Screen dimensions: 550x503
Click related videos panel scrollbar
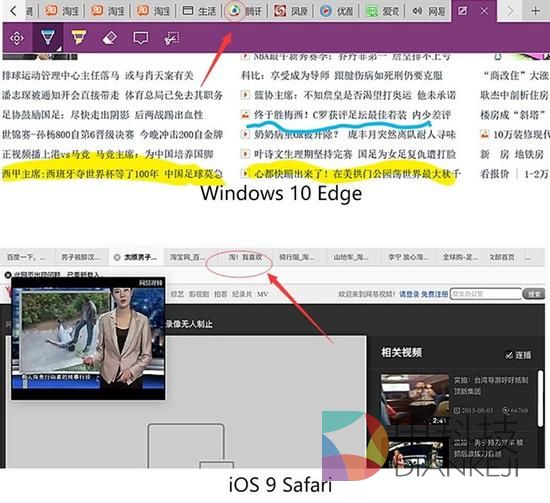click(540, 398)
